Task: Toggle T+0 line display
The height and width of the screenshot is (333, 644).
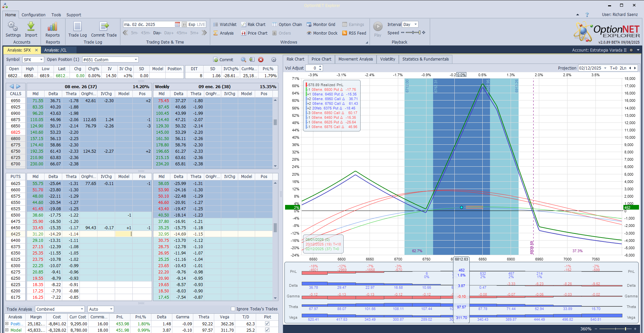Action: 613,68
